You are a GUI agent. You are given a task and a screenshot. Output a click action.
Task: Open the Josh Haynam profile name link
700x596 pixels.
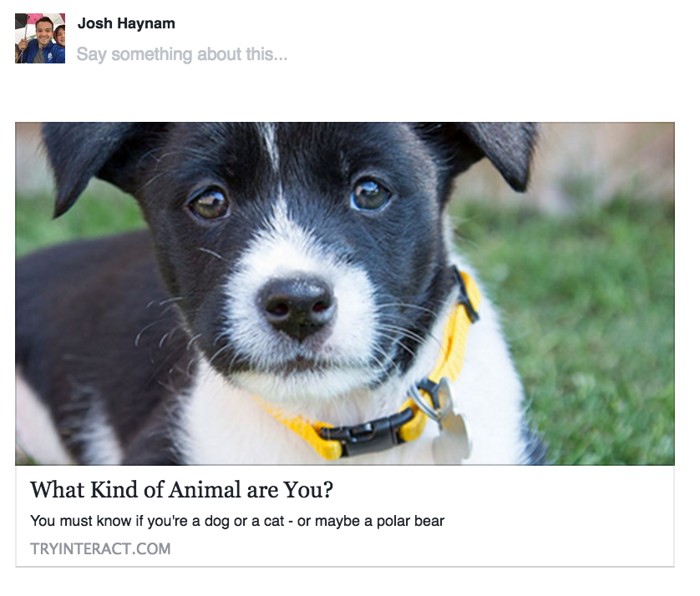pyautogui.click(x=126, y=23)
